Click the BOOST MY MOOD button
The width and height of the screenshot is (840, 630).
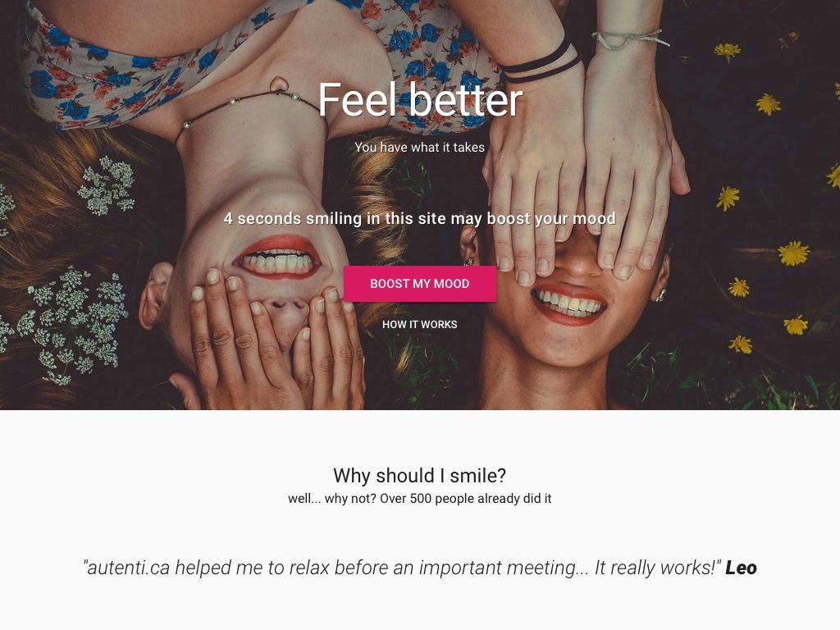(x=419, y=283)
